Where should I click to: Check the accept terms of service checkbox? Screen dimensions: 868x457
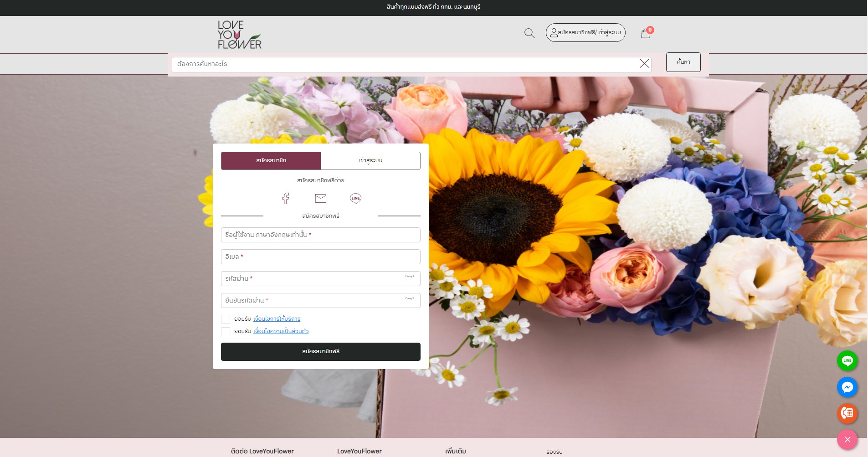pos(226,319)
